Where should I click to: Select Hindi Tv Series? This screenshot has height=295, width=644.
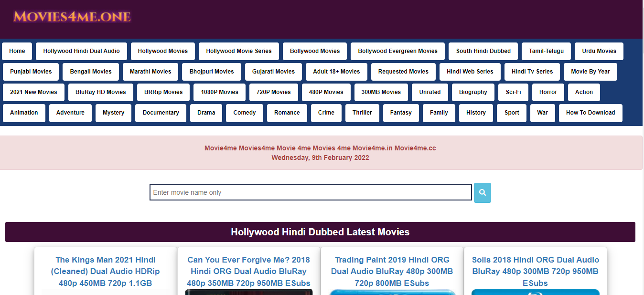[x=532, y=72]
